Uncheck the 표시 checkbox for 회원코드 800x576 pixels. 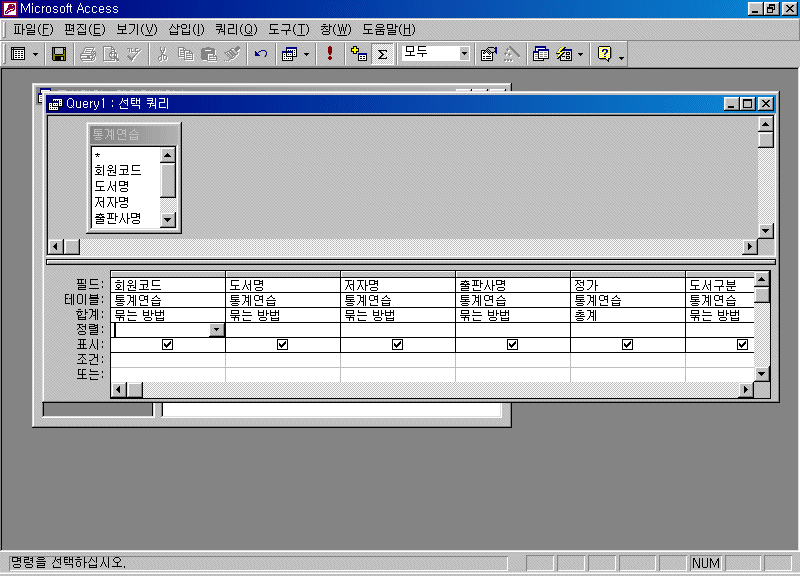click(167, 345)
